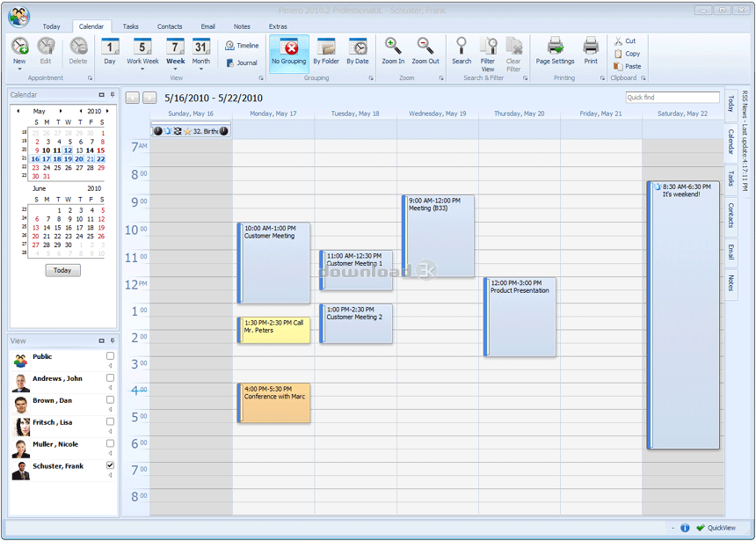The image size is (756, 541).
Task: Switch to the Contacts tab
Action: coord(170,26)
